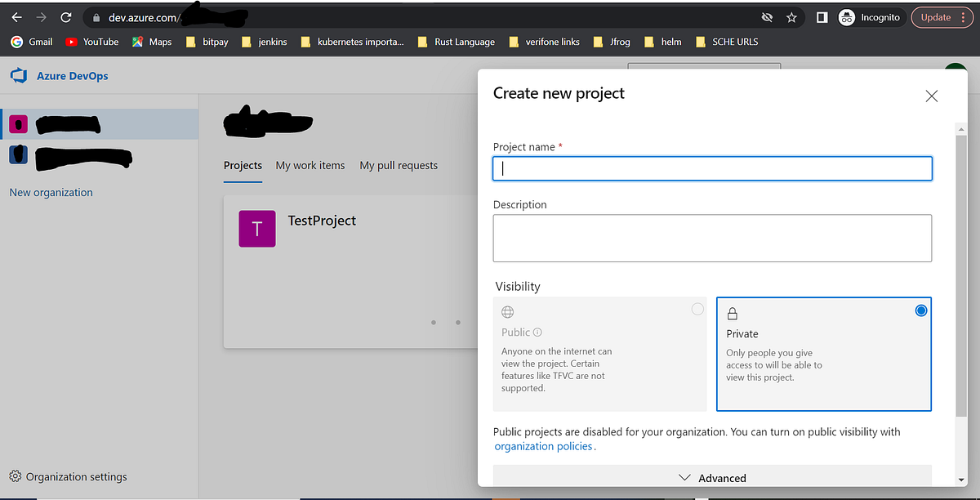This screenshot has width=980, height=500.
Task: Open the My pull requests tab
Action: [x=399, y=165]
